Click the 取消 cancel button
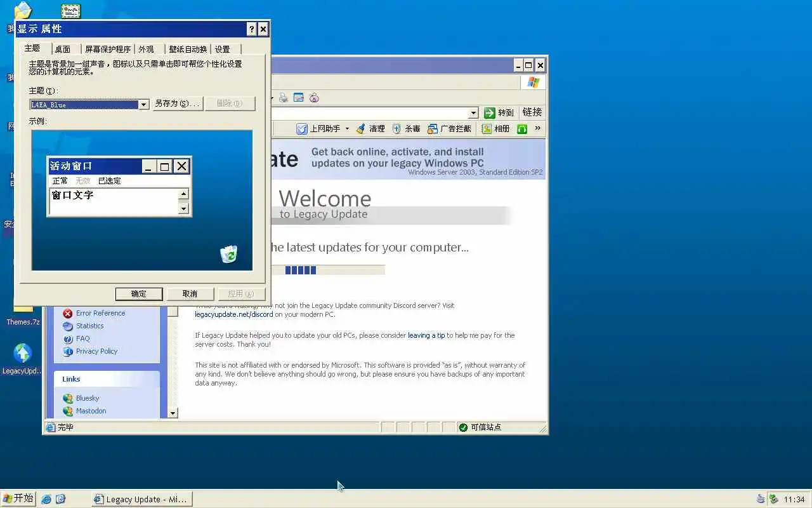The height and width of the screenshot is (508, 812). click(x=190, y=293)
